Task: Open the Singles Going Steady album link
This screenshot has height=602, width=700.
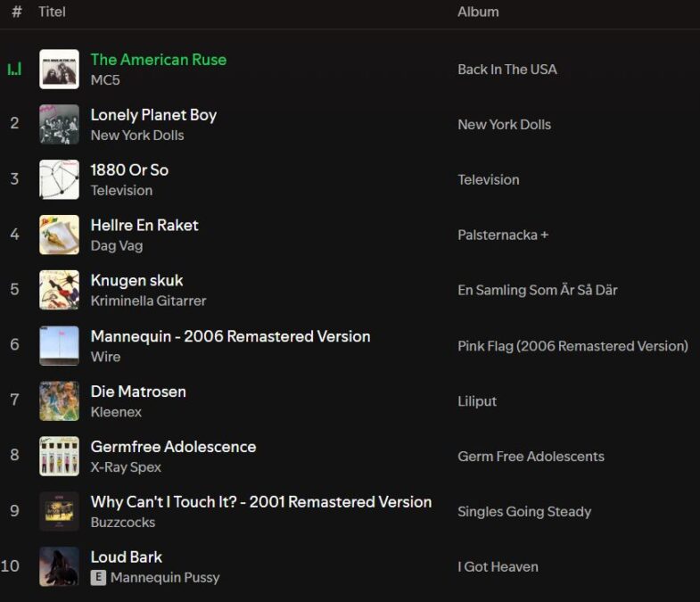Action: pos(524,511)
